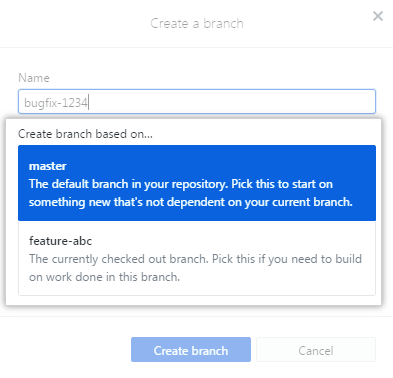This screenshot has height=378, width=393.
Task: Click the 'Name' field label
Action: click(34, 78)
